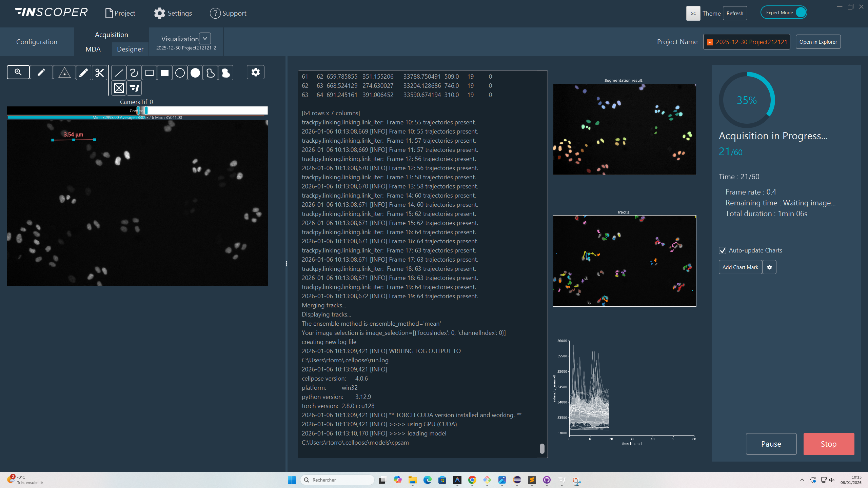Viewport: 868px width, 488px height.
Task: Open the Project Name selector field
Action: tap(747, 42)
